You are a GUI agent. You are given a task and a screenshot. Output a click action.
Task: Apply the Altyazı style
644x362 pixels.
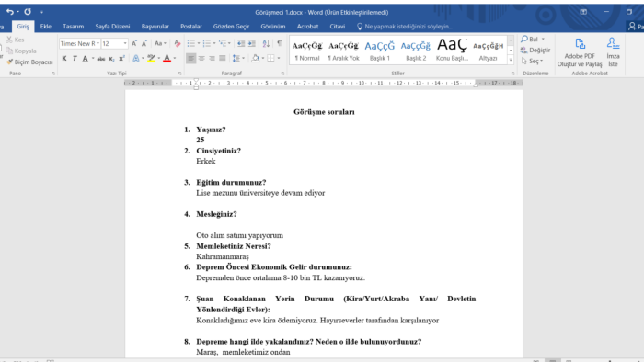click(x=488, y=51)
